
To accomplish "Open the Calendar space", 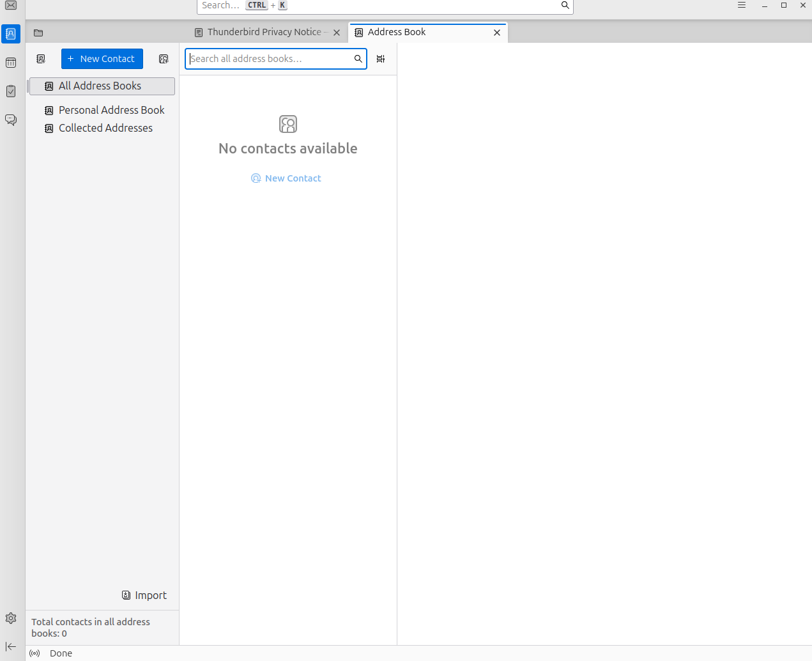I will click(x=11, y=63).
